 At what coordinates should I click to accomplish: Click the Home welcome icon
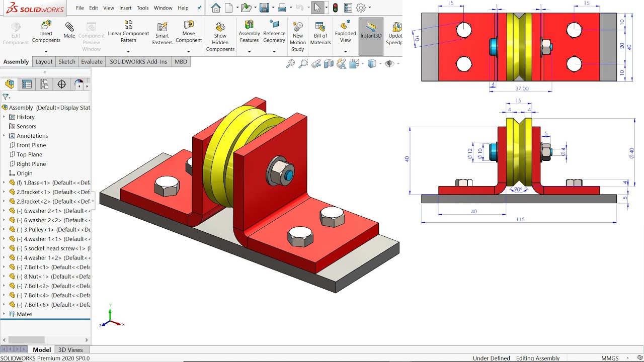click(216, 8)
